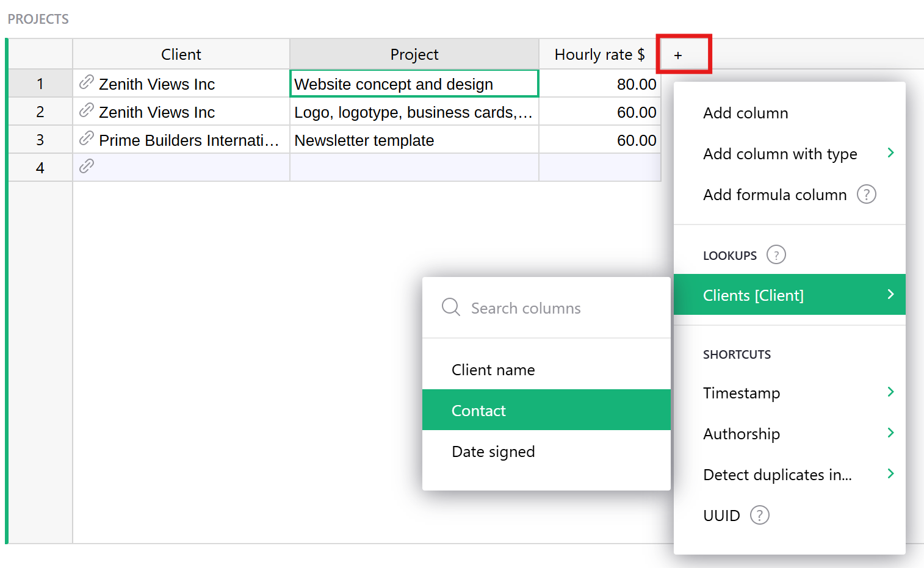Image resolution: width=924 pixels, height=568 pixels.
Task: Select Contact in the lookup list
Action: 478,411
